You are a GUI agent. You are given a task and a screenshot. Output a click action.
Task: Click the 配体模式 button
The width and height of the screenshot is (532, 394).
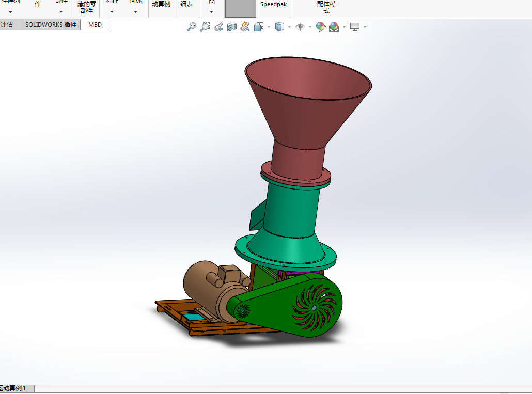point(326,7)
